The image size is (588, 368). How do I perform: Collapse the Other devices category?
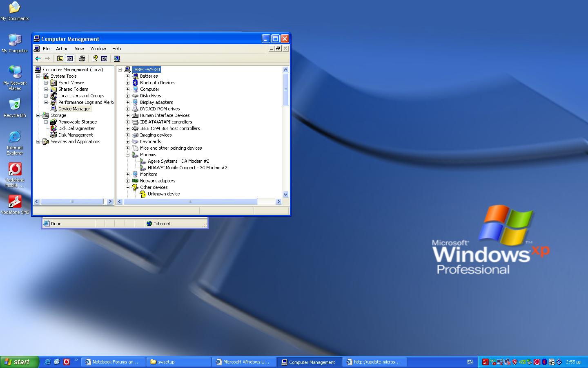tap(127, 187)
